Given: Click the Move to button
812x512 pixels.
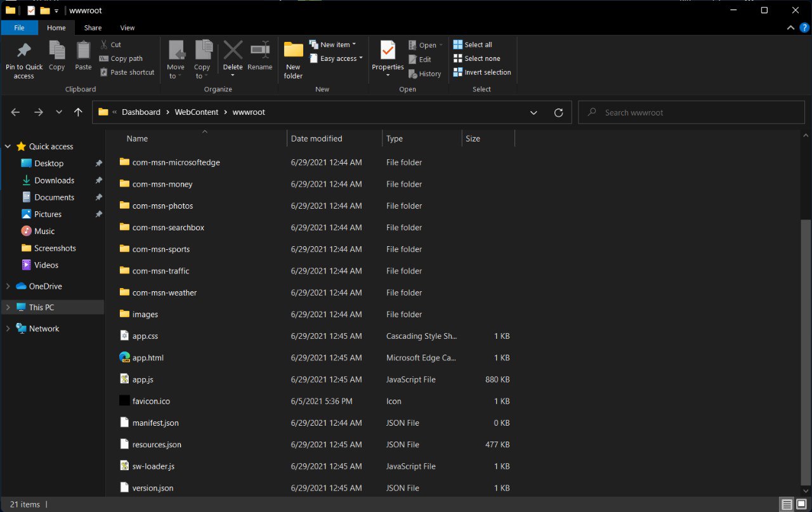Looking at the screenshot, I should 176,60.
